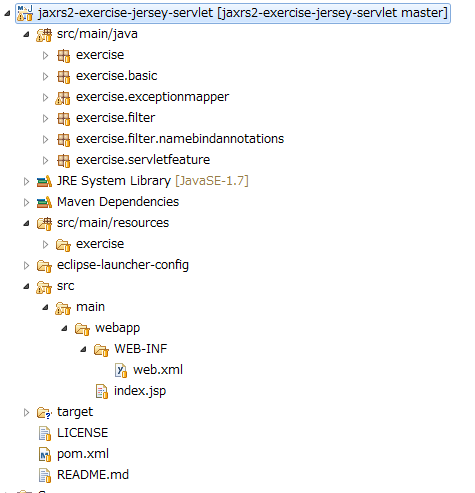Image resolution: width=475 pixels, height=493 pixels.
Task: Click the index.jsp file icon
Action: pos(102,391)
